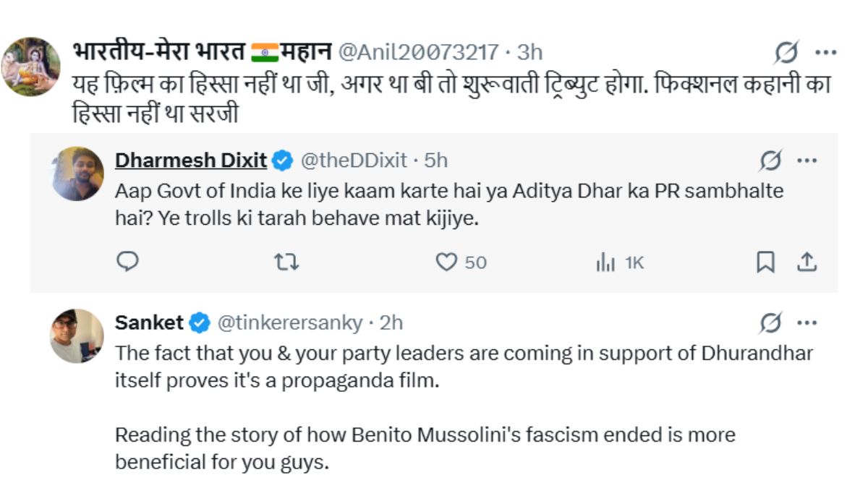The height and width of the screenshot is (488, 868).
Task: Open the Sanket profile name
Action: pos(150,322)
